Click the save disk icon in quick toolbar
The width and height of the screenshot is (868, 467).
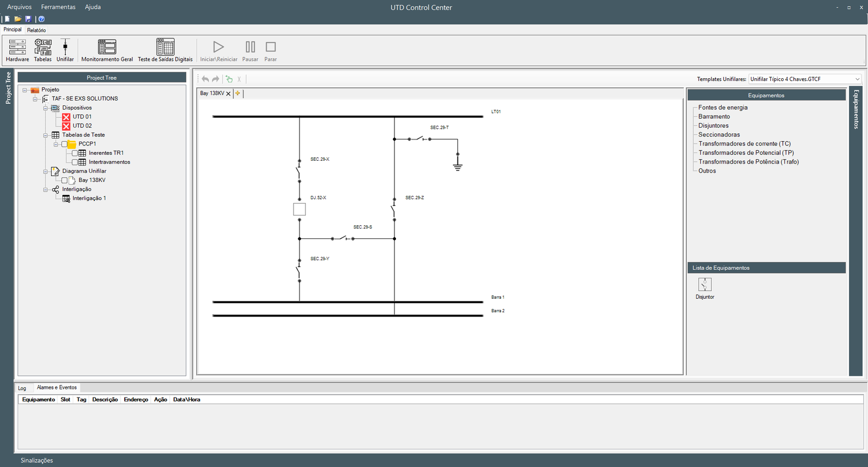(28, 19)
